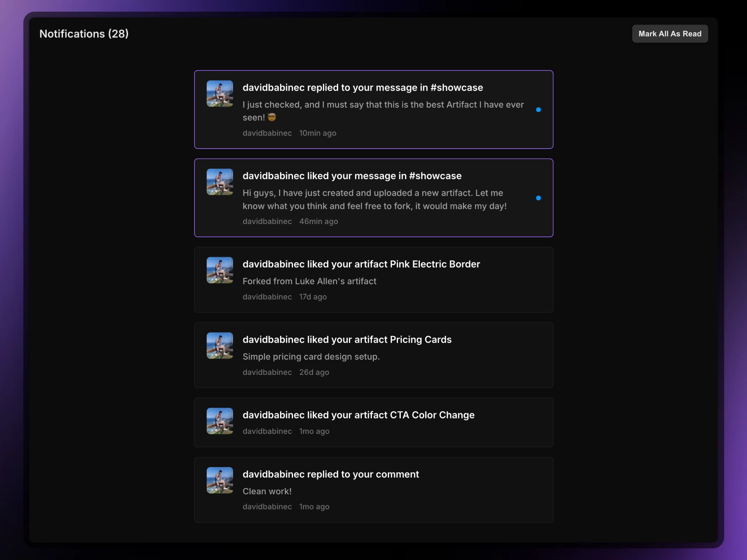
Task: Click davidbabinec username beside '17d ago'
Action: tap(267, 297)
